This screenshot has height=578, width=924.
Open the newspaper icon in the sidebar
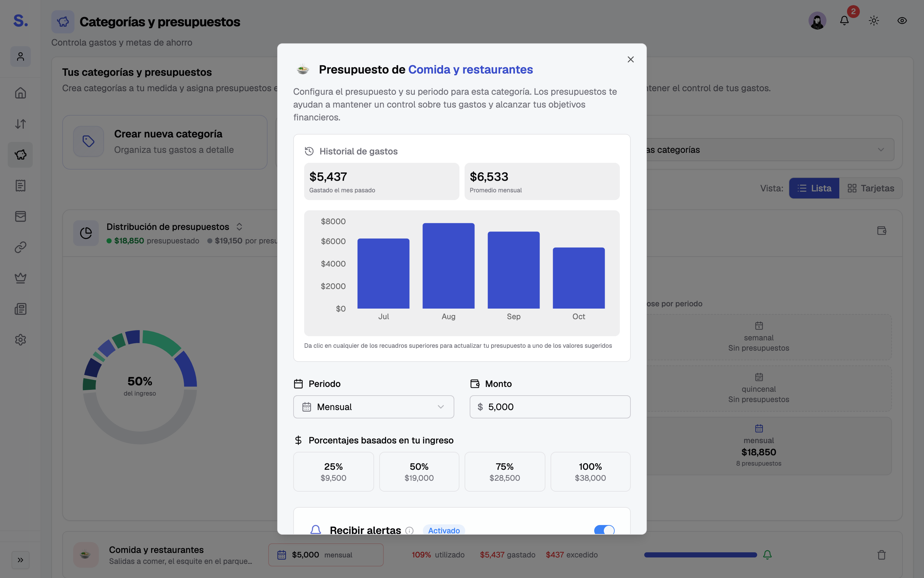pos(20,309)
